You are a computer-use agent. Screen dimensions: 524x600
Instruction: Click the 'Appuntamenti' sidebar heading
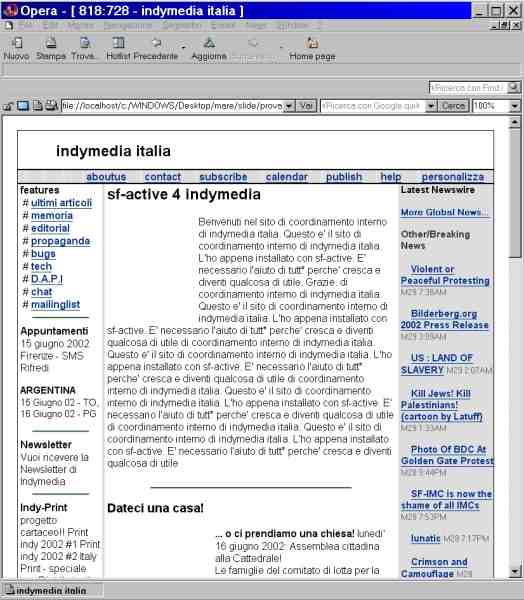pyautogui.click(x=54, y=331)
